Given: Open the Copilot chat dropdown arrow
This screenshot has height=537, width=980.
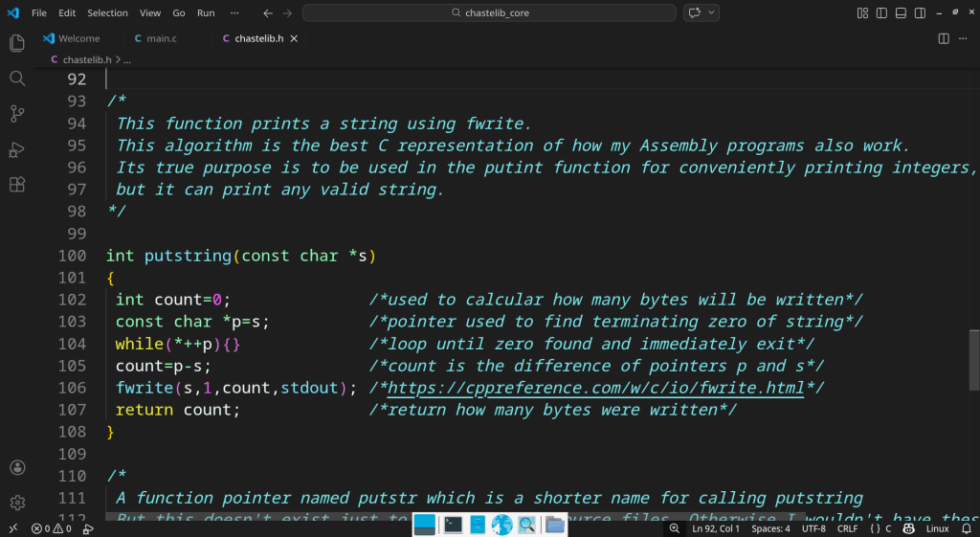Looking at the screenshot, I should (713, 13).
